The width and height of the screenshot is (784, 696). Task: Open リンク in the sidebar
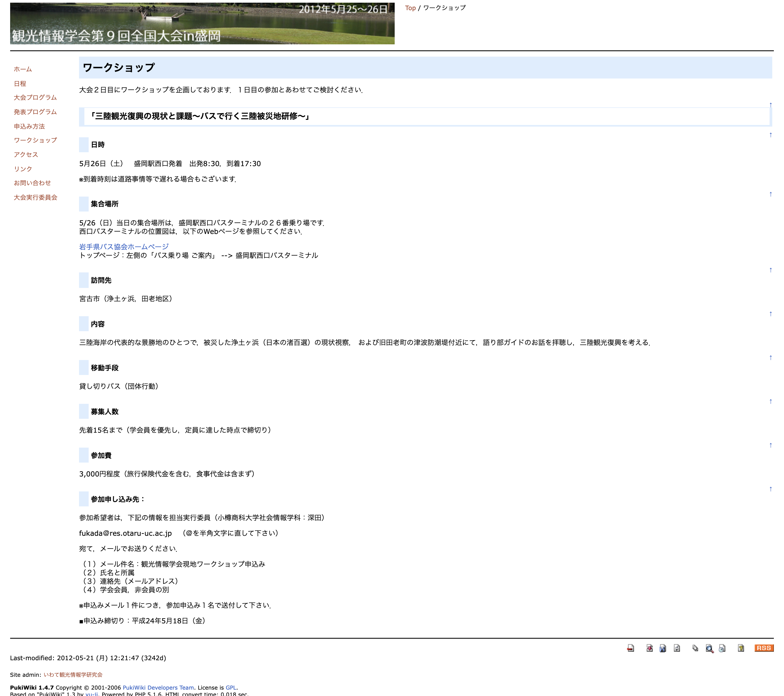(x=23, y=169)
